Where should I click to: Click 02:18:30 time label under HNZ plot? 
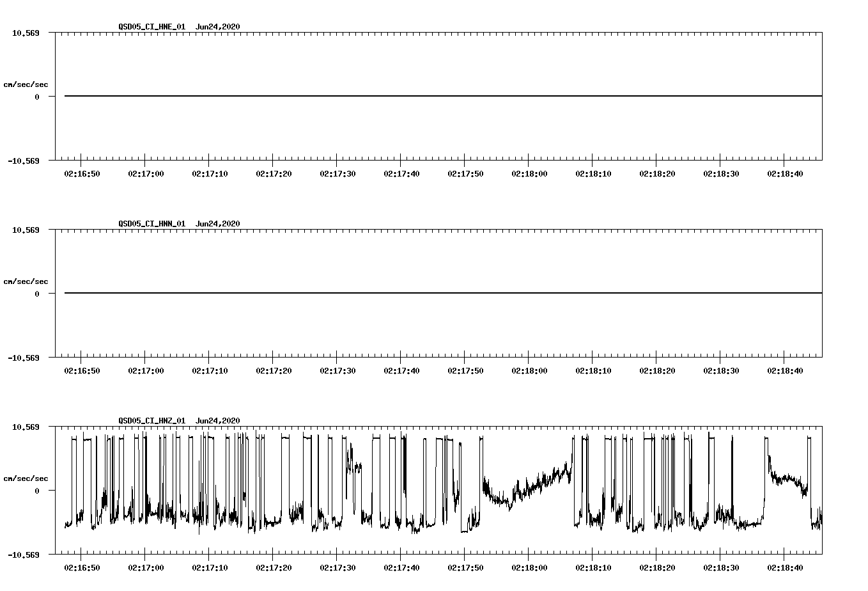(721, 567)
